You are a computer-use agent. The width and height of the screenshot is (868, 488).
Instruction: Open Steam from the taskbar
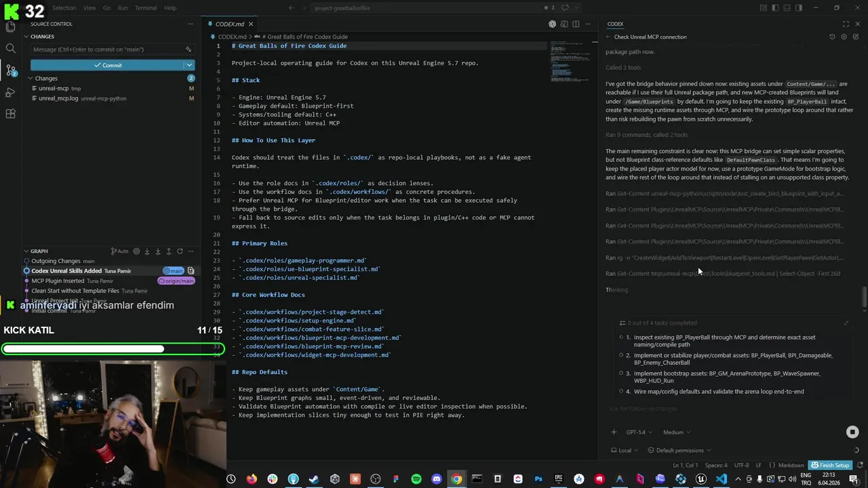coord(313,479)
